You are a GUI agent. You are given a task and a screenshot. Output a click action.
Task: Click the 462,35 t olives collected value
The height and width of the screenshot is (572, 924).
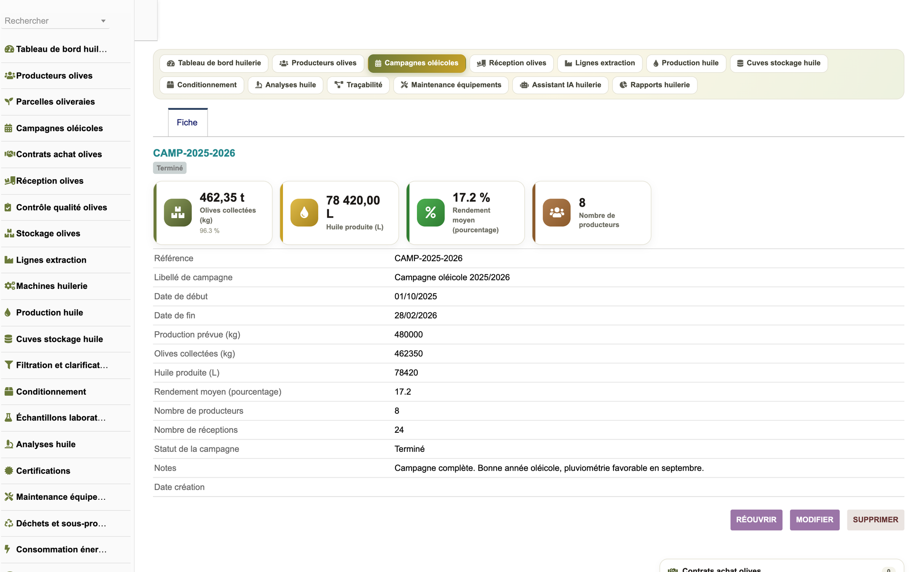pyautogui.click(x=222, y=197)
